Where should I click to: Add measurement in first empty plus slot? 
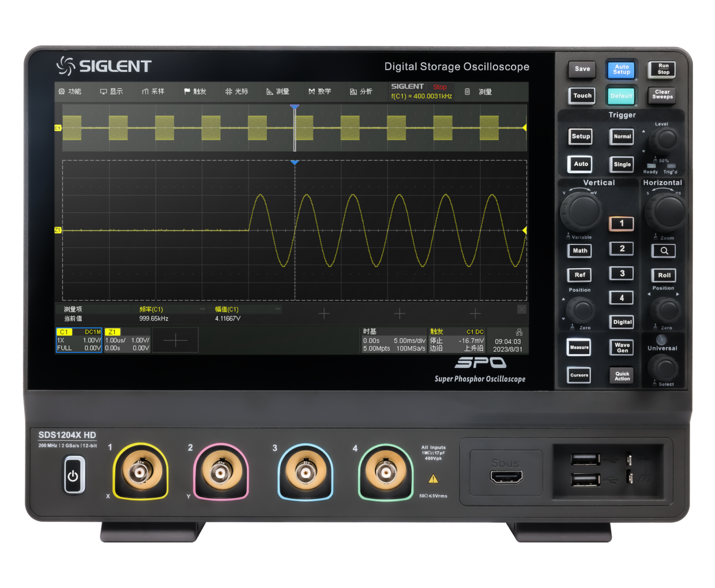324,314
